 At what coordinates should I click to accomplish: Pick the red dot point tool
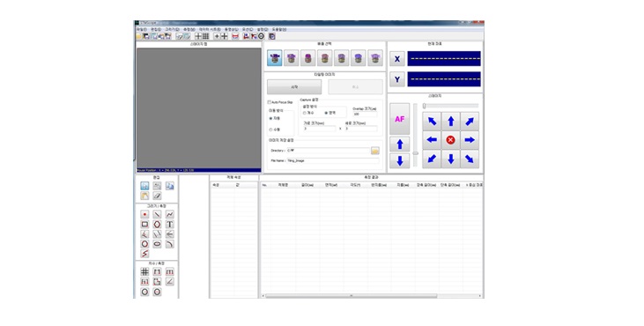[144, 214]
